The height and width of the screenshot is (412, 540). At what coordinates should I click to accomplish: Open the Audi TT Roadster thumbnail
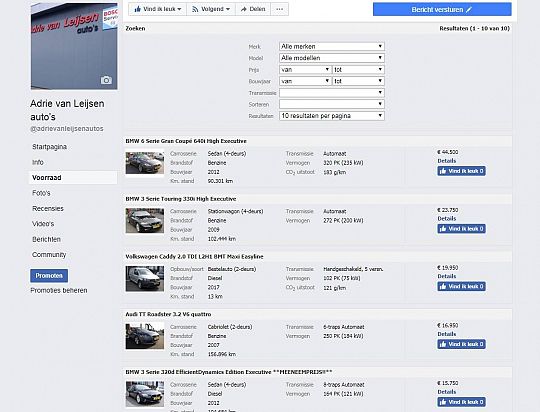[145, 336]
